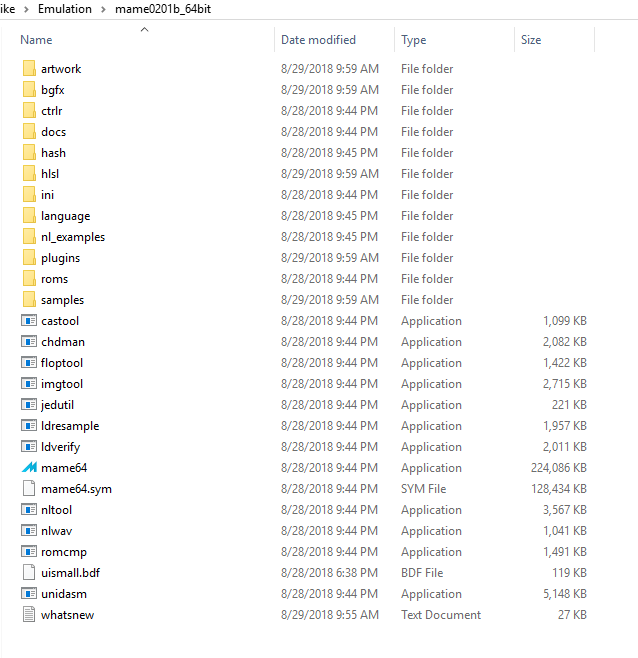The image size is (638, 658).
Task: Select the folder name 'language'
Action: (65, 216)
